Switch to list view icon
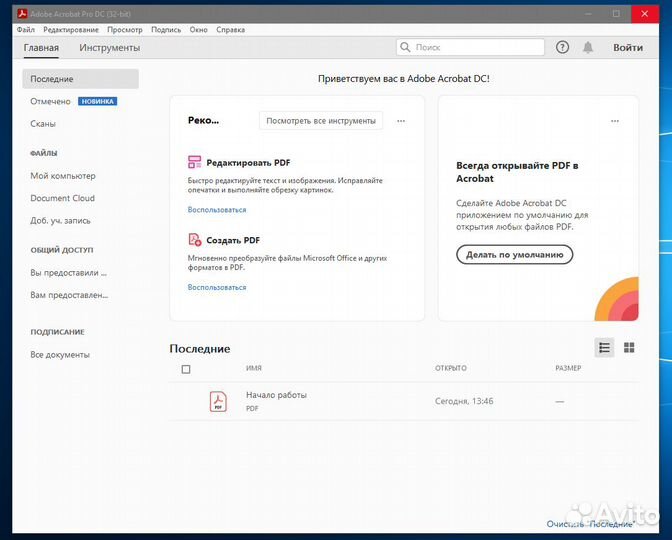Viewport: 672px width, 540px height. pyautogui.click(x=604, y=348)
